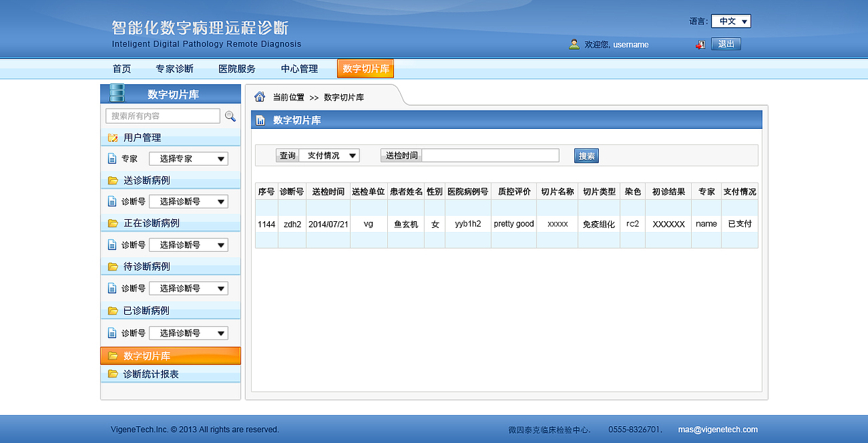Open 选择诊断号 dropdown under 正在诊断病例
868x443 pixels.
coord(189,245)
